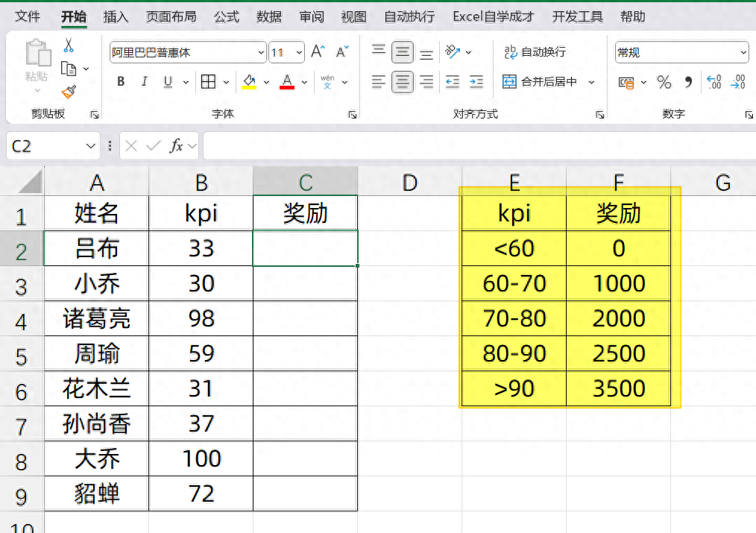This screenshot has width=756, height=533.
Task: Toggle Underline formatting
Action: point(168,82)
